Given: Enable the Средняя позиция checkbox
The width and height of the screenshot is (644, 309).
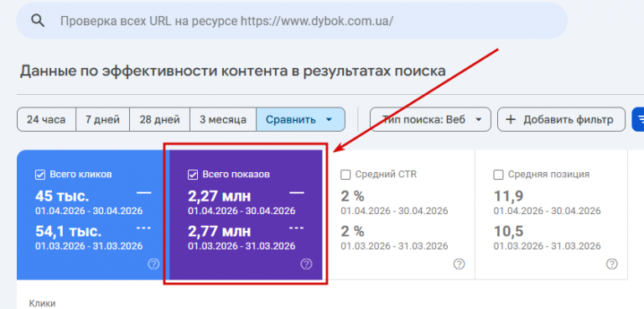Looking at the screenshot, I should (498, 175).
